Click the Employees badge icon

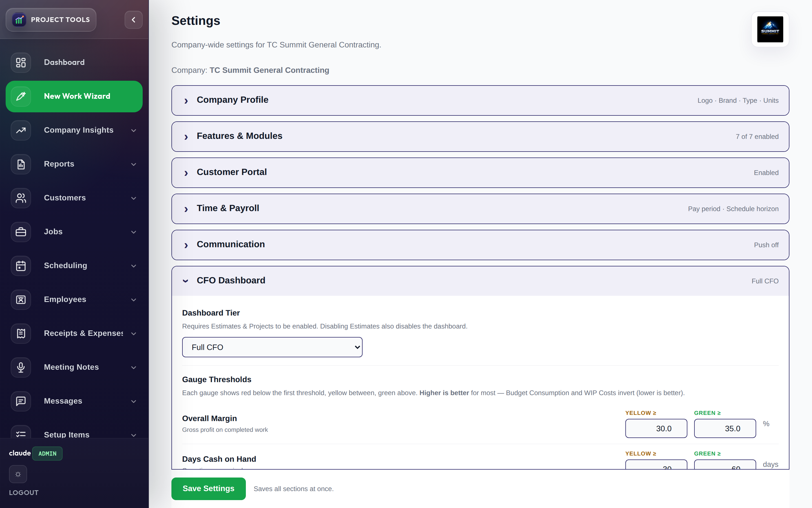[x=21, y=300]
